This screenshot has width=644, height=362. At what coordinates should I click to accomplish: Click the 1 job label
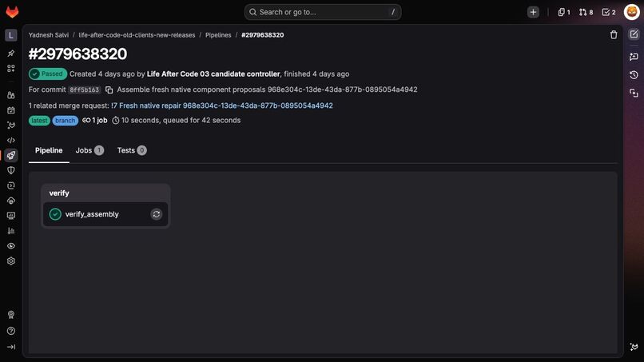(95, 121)
